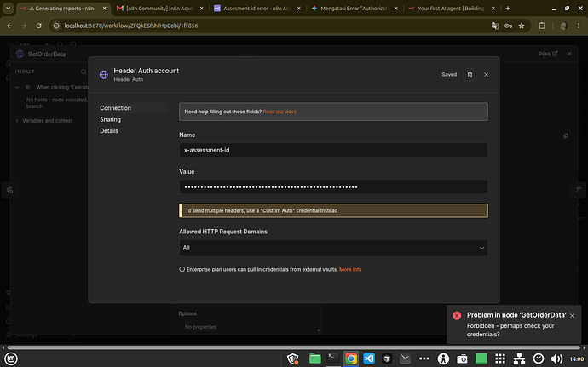Viewport: 588px width, 367px height.
Task: Open the network connections tray icon
Action: tap(519, 358)
